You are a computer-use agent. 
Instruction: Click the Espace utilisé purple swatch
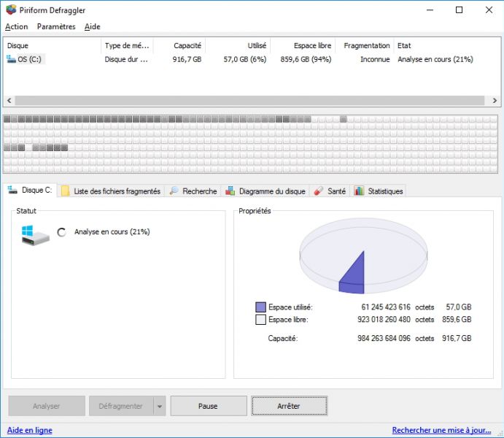[260, 307]
